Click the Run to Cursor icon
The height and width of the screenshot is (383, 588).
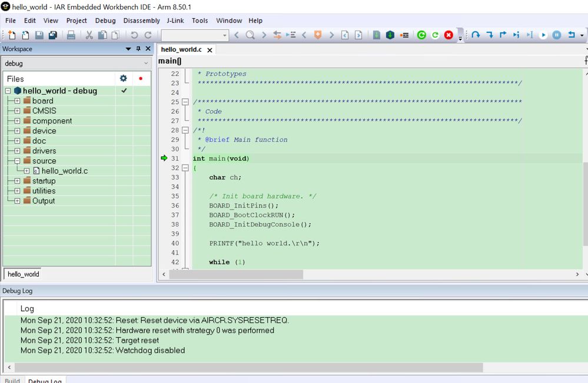point(530,35)
